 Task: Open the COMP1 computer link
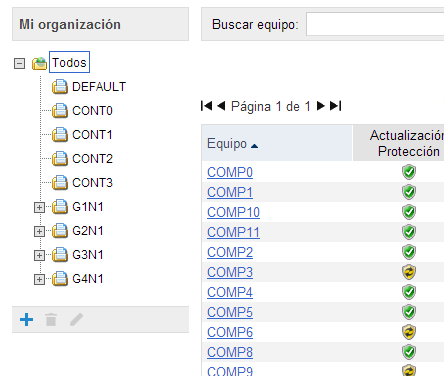[x=230, y=192]
